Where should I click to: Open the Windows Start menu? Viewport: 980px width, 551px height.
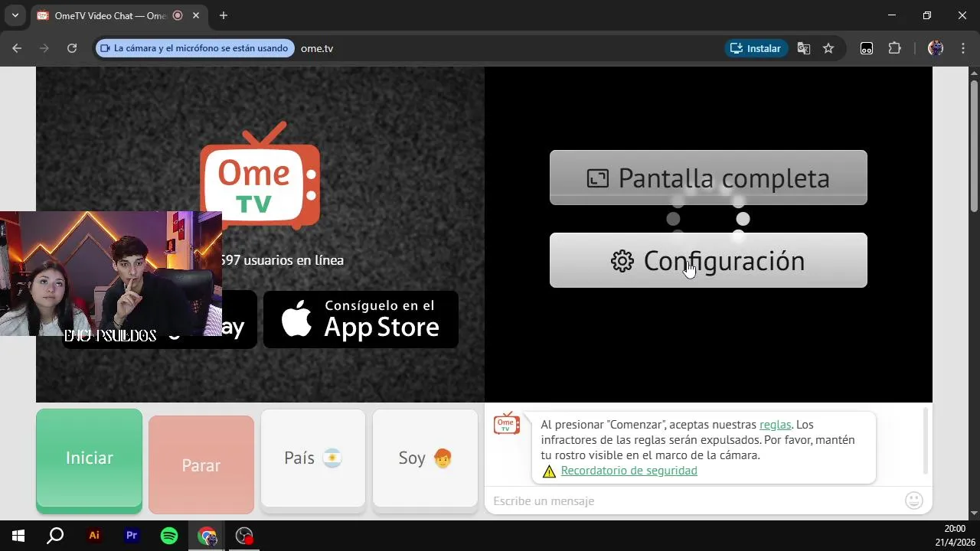pyautogui.click(x=18, y=536)
